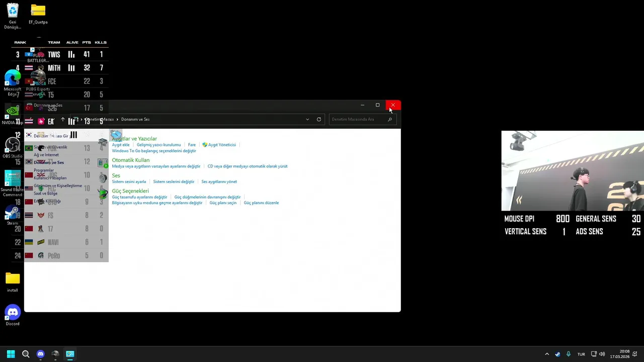The image size is (644, 362).
Task: Open taskbar Search
Action: [x=26, y=354]
